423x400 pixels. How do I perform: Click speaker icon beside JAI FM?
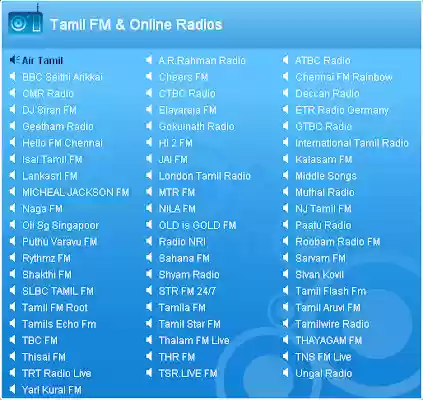click(149, 159)
